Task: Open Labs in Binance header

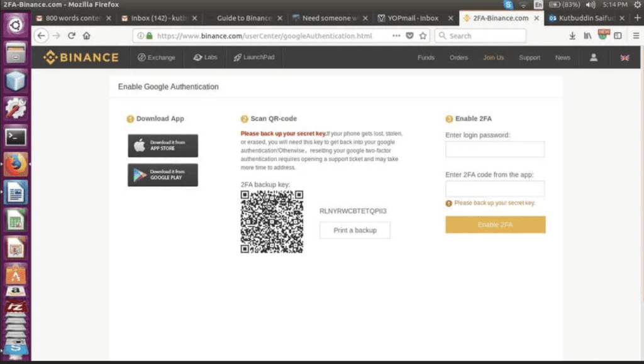Action: tap(206, 57)
